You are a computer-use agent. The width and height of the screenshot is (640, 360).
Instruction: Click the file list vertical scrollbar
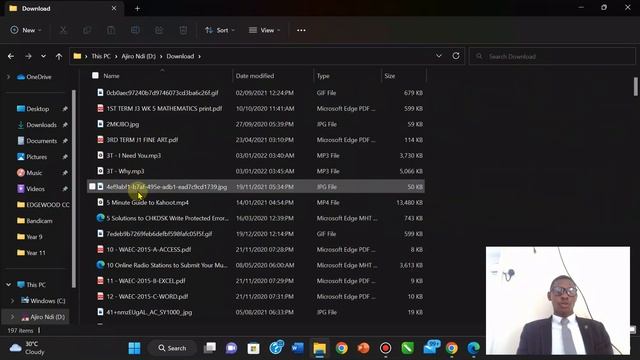636,87
